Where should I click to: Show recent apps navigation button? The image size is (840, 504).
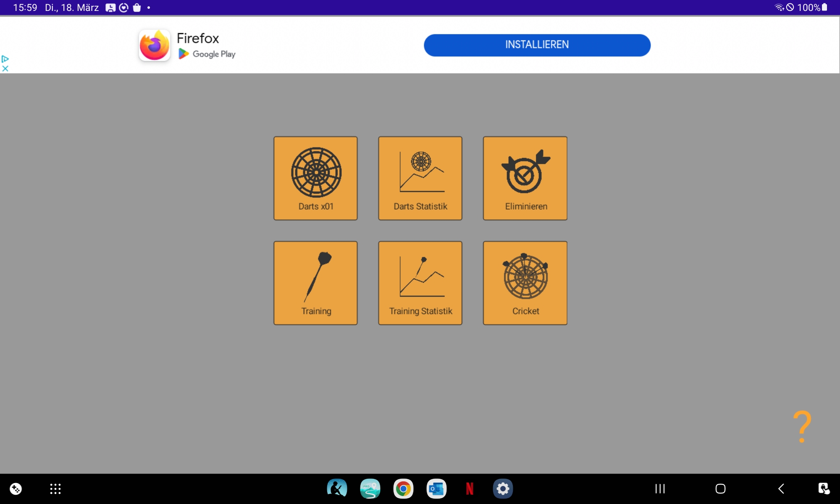pos(660,488)
